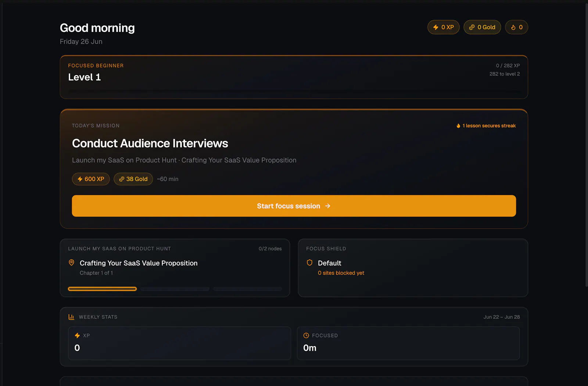Click the lightning icon in weekly XP tile

pos(77,336)
